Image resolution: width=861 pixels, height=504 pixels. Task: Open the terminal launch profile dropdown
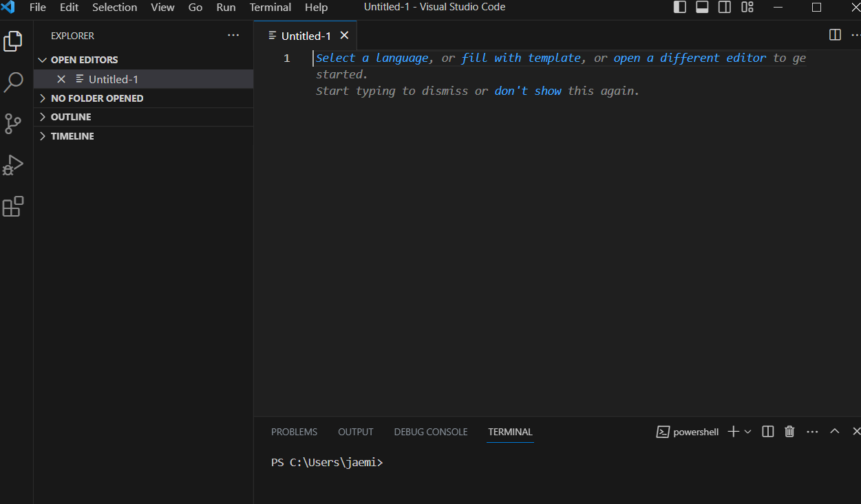(748, 432)
